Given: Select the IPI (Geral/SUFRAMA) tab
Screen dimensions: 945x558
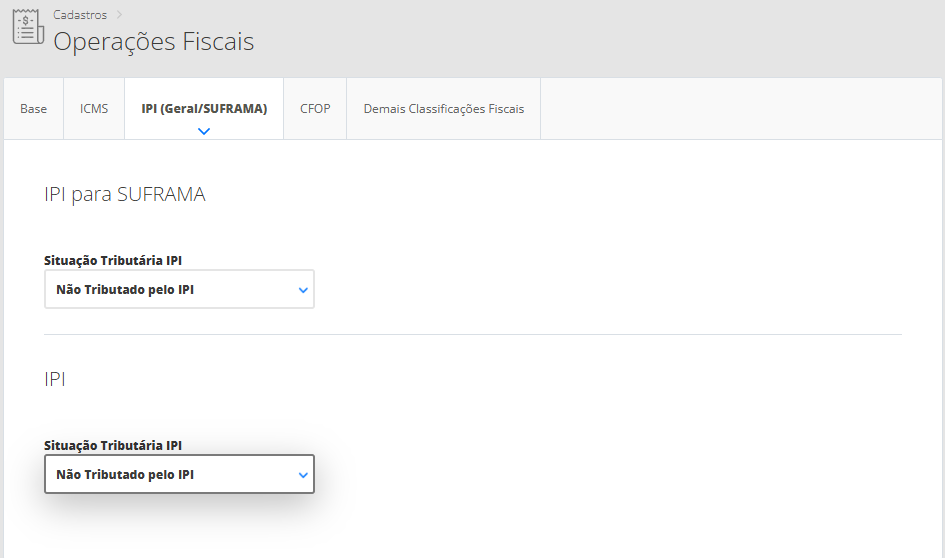Looking at the screenshot, I should point(204,109).
